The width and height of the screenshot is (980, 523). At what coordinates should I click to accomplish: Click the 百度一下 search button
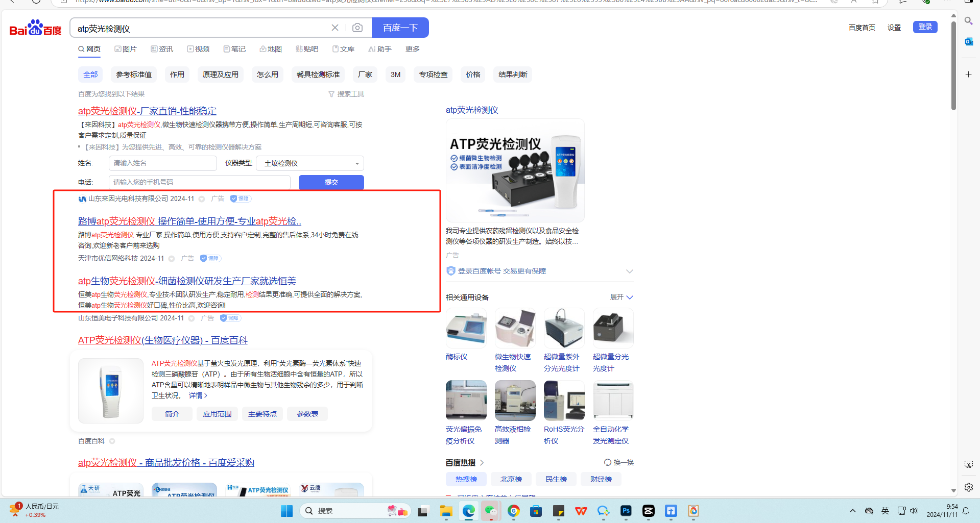coord(400,28)
